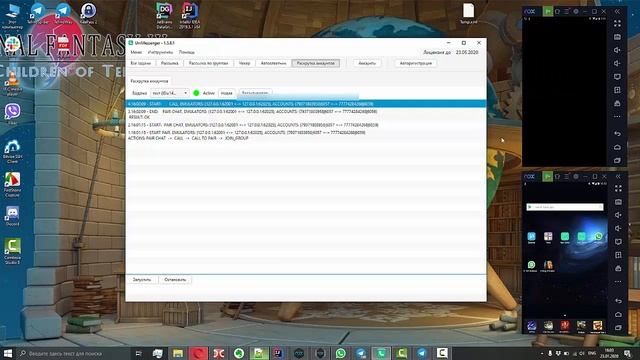
Task: Select log row 2 START PAIR CHAT
Action: point(306,125)
